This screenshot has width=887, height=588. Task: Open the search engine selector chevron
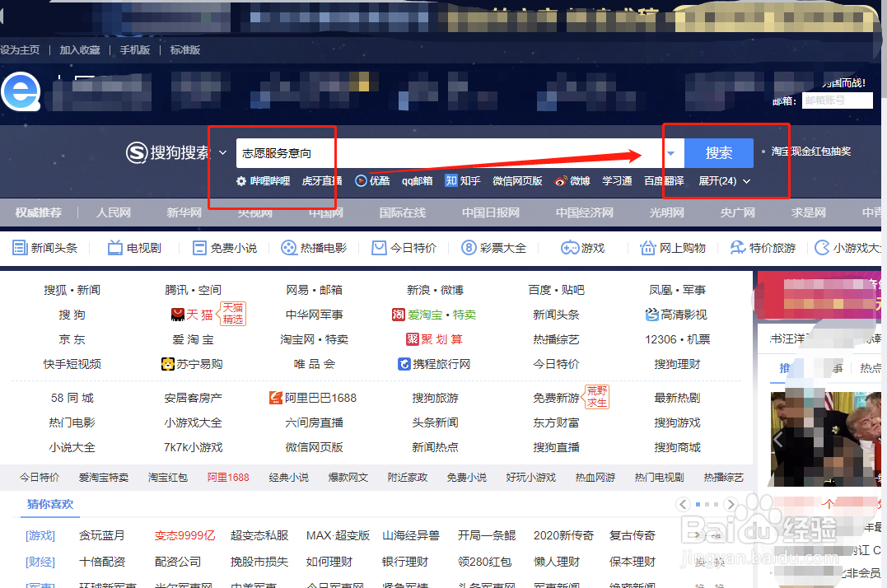[x=223, y=152]
